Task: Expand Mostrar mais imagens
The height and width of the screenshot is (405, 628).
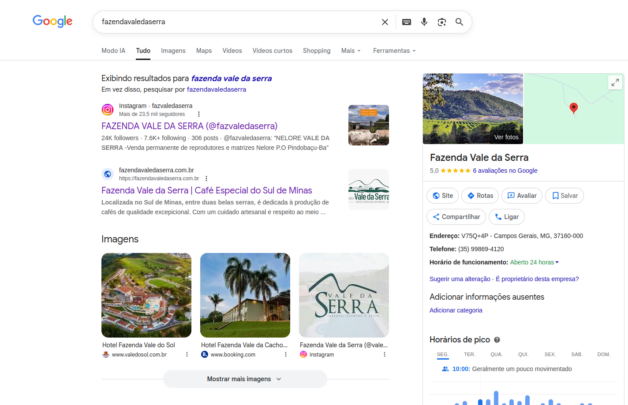Action: pos(245,379)
